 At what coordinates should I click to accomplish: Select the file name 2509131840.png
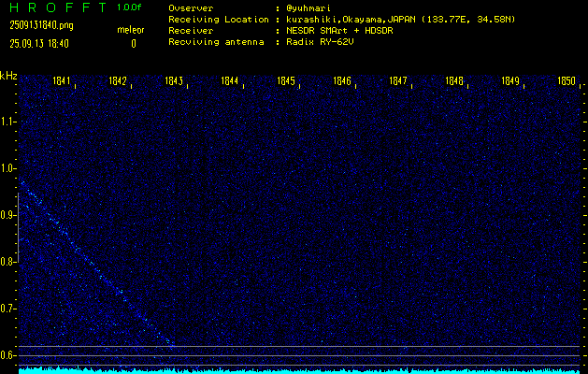click(x=42, y=26)
